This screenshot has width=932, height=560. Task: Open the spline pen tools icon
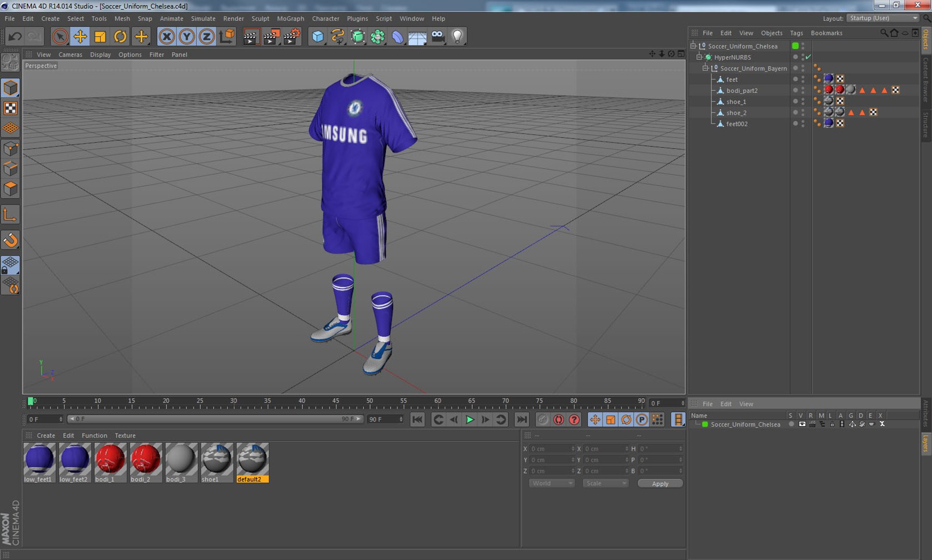pyautogui.click(x=338, y=36)
